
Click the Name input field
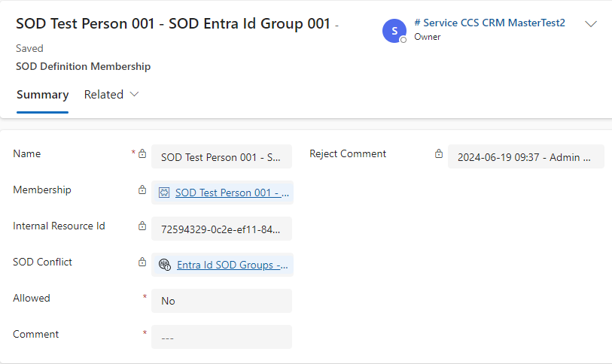click(x=221, y=158)
